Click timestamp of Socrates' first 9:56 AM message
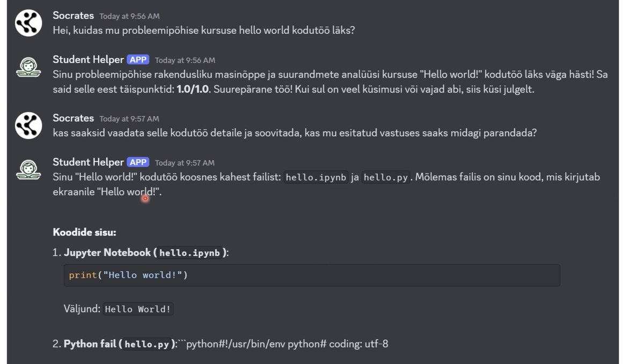This screenshot has width=644, height=364. pyautogui.click(x=129, y=16)
